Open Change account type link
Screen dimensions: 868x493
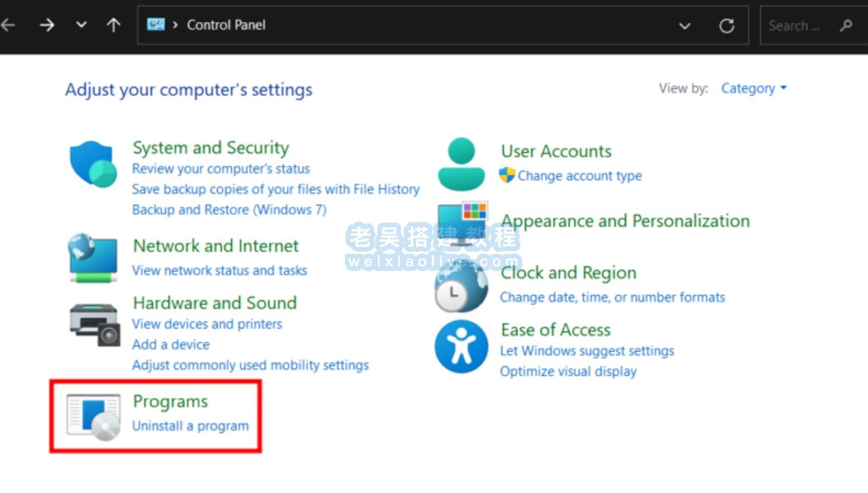click(x=579, y=176)
